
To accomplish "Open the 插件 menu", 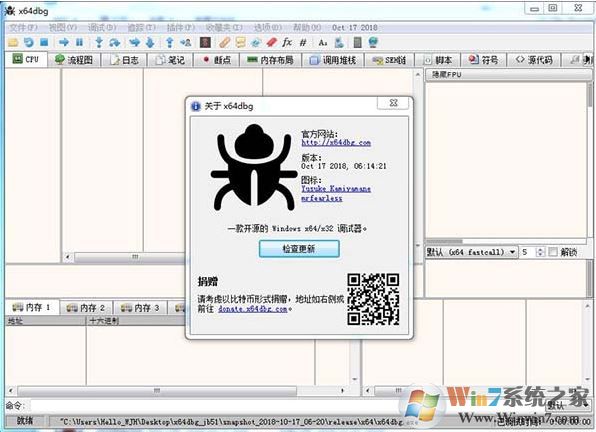I will click(x=181, y=27).
